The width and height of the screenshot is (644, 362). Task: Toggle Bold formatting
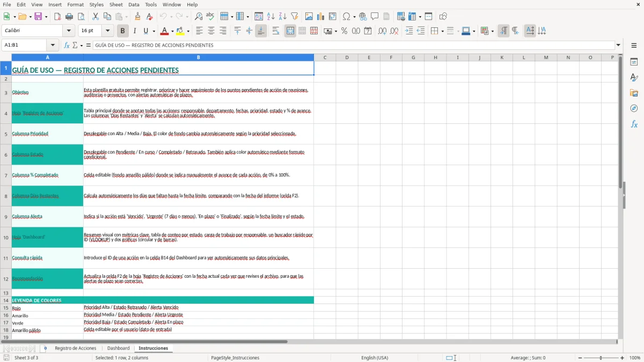(122, 31)
